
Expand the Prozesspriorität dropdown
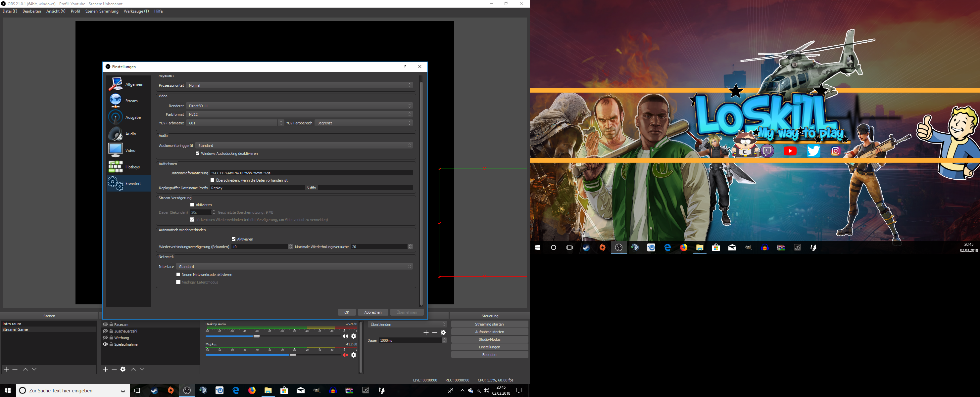[x=299, y=85]
